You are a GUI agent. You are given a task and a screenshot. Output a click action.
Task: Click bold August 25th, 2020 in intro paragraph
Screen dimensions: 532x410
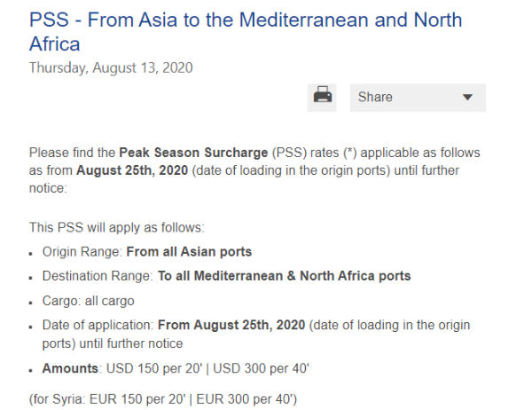coord(132,170)
